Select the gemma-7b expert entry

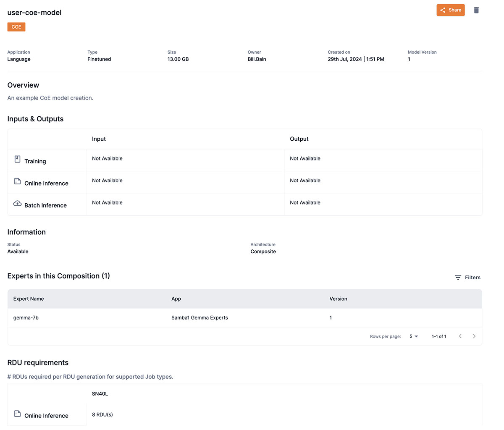click(x=26, y=317)
